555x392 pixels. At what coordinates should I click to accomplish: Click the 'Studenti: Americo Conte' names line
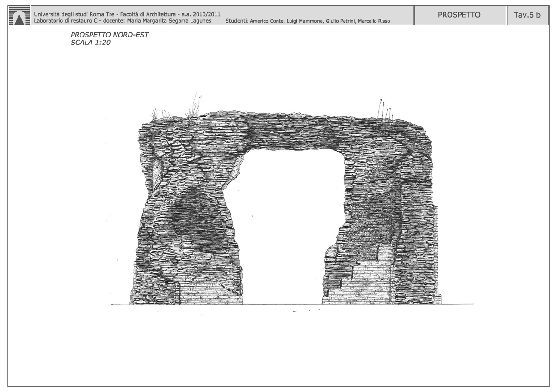point(308,21)
